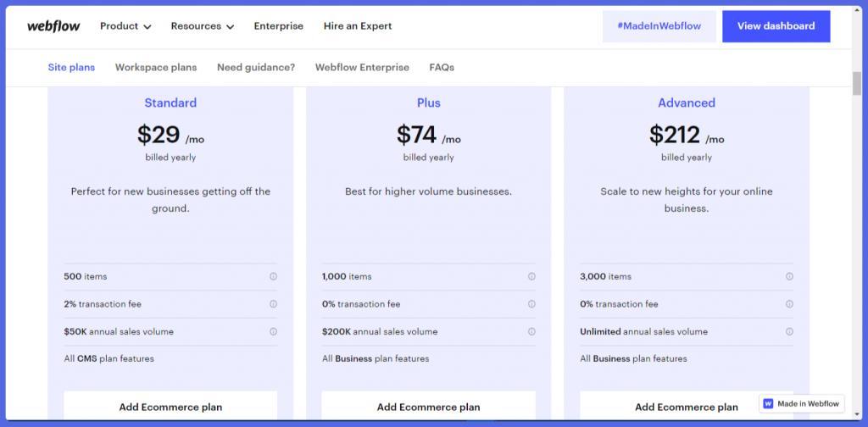Image resolution: width=868 pixels, height=427 pixels.
Task: Expand the Resources dropdown menu
Action: 202,26
